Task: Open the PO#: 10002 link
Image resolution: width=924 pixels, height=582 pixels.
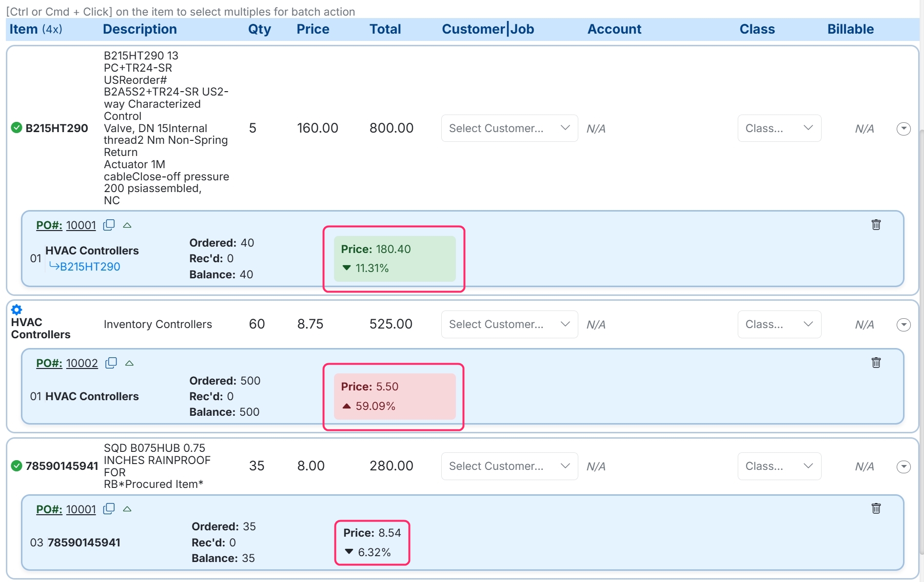Action: point(67,363)
